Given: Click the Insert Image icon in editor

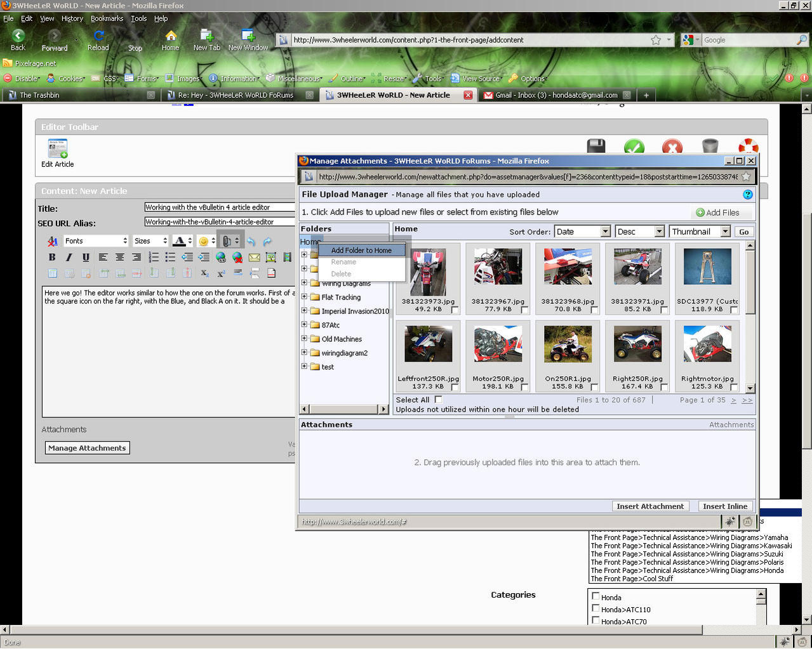Looking at the screenshot, I should (x=271, y=257).
